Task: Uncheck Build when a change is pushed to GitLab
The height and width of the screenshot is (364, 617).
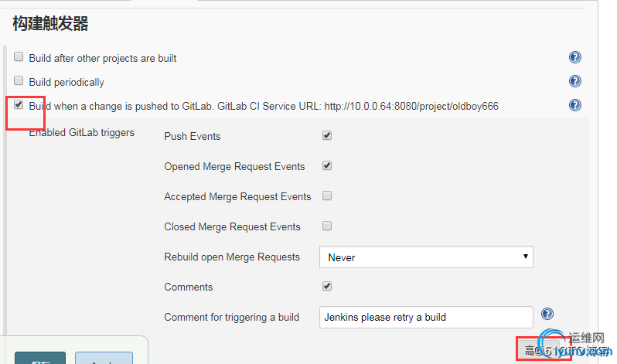Action: tap(19, 104)
